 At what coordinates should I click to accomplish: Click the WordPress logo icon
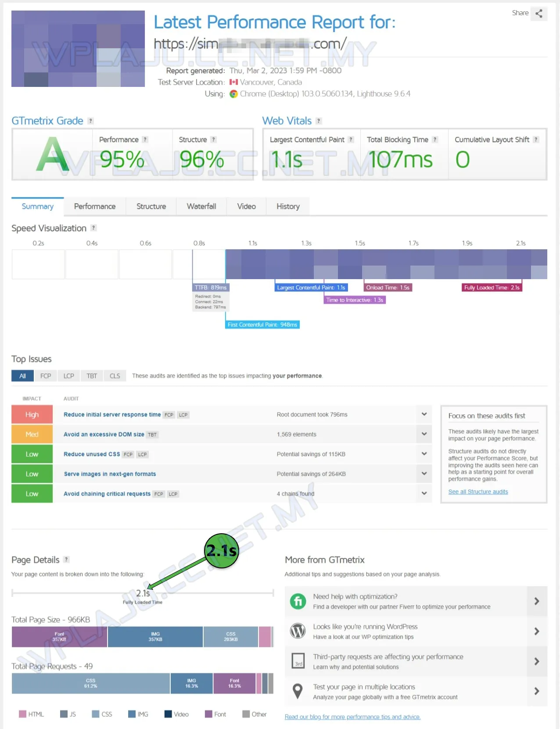tap(298, 631)
